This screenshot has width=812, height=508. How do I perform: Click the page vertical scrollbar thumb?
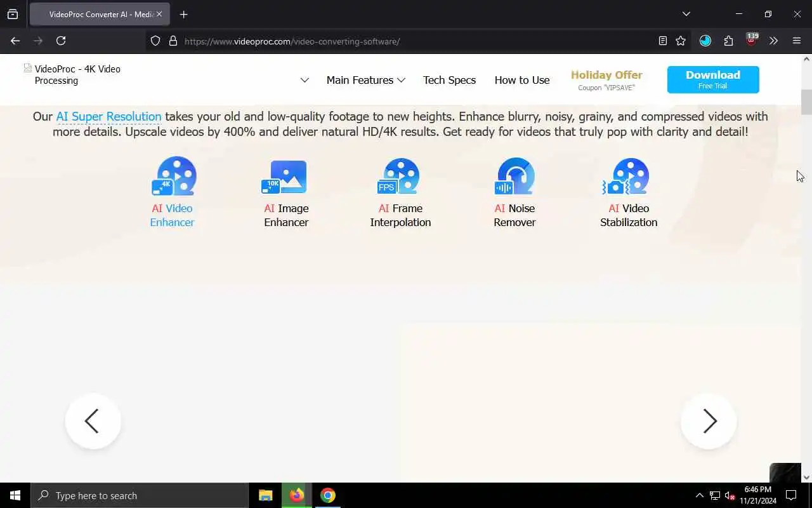[806, 102]
